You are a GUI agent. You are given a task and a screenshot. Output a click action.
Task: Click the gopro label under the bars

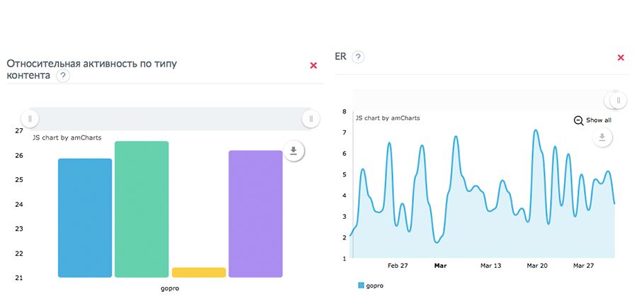pos(170,289)
